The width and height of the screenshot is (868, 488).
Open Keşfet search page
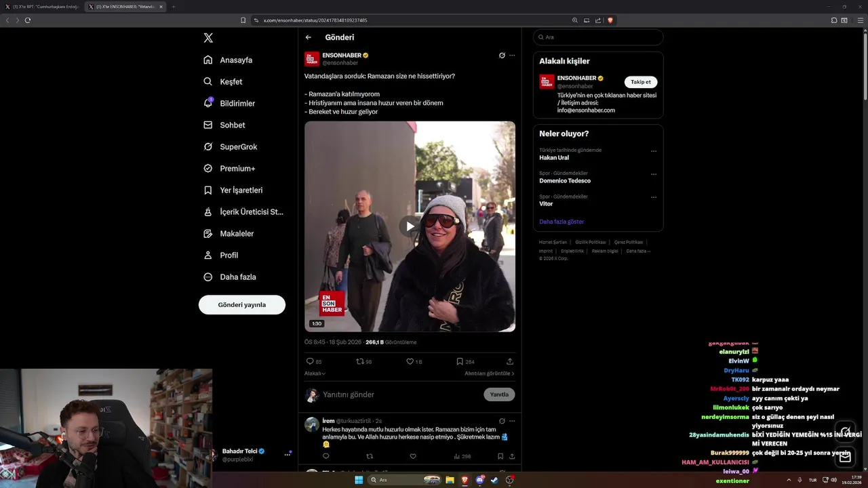[222, 81]
